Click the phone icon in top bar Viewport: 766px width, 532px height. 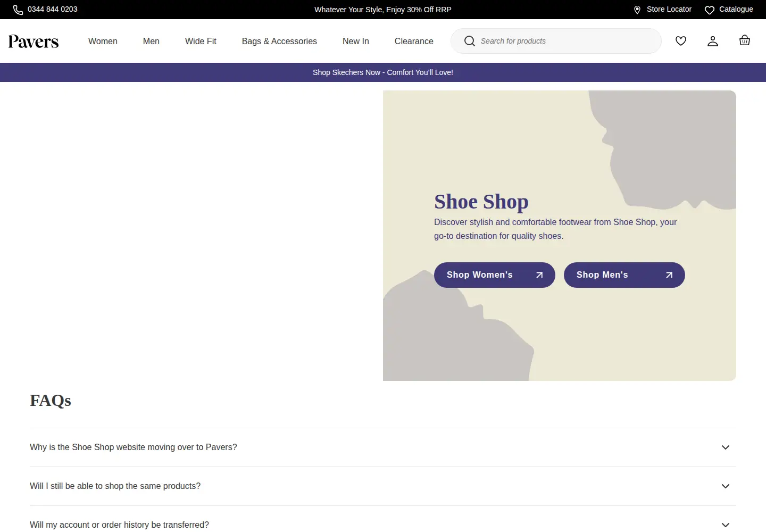pos(18,10)
